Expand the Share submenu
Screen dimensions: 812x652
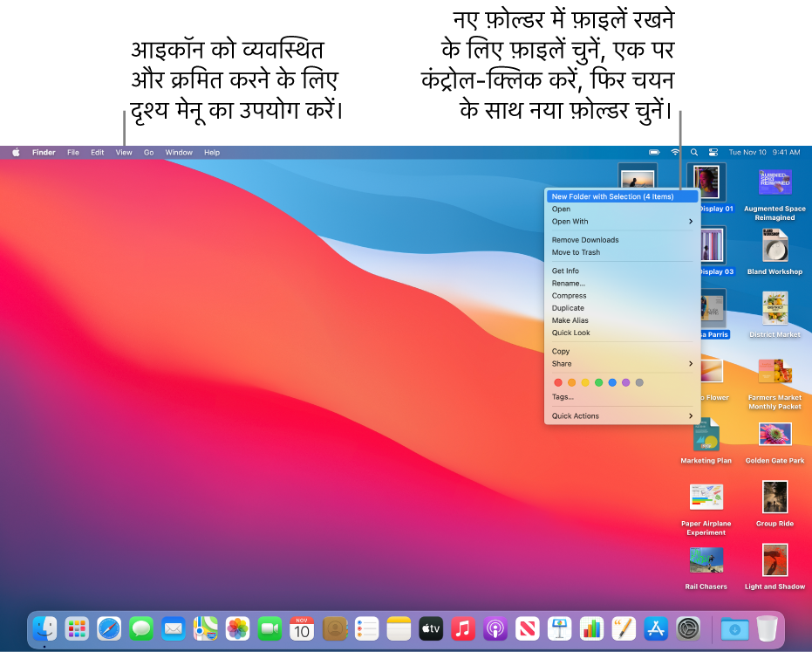622,364
